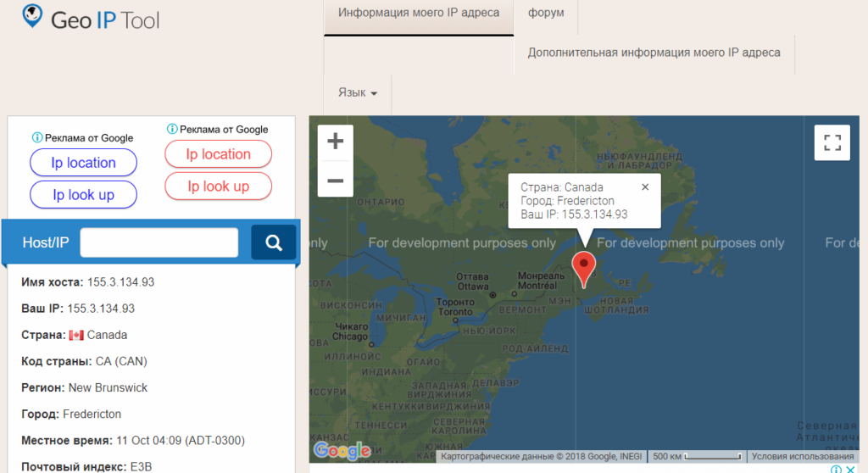The height and width of the screenshot is (473, 868).
Task: Click the blue ad info icon
Action: tap(36, 137)
